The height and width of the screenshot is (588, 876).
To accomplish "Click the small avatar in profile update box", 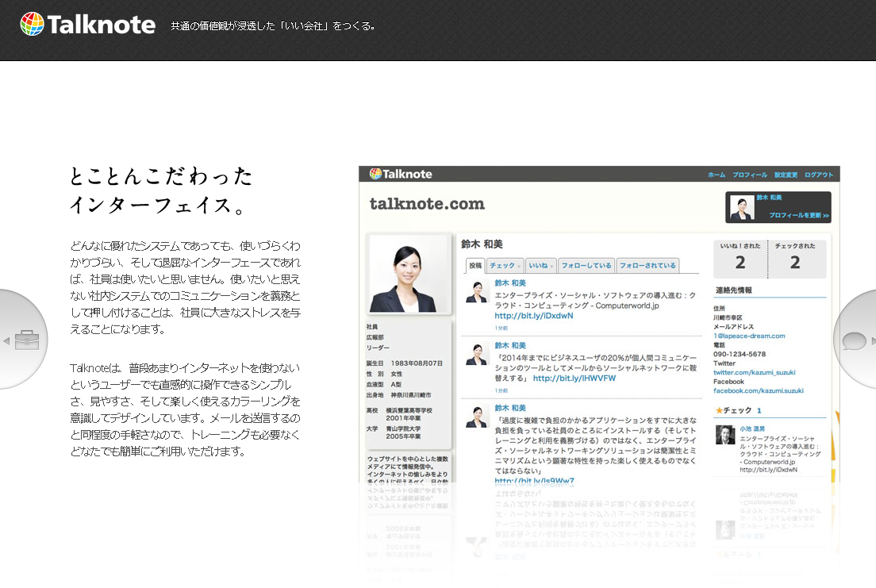I will point(742,207).
